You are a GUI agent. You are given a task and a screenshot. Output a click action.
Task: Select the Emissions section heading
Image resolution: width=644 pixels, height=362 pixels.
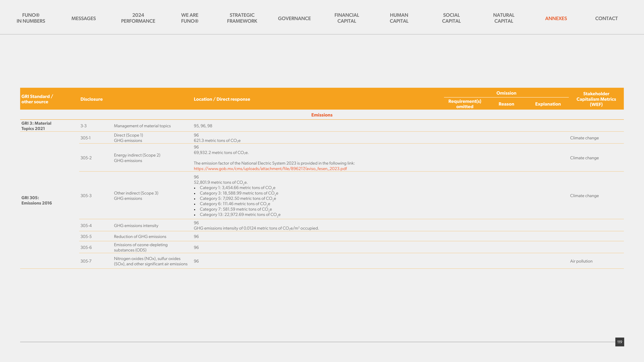coord(322,115)
